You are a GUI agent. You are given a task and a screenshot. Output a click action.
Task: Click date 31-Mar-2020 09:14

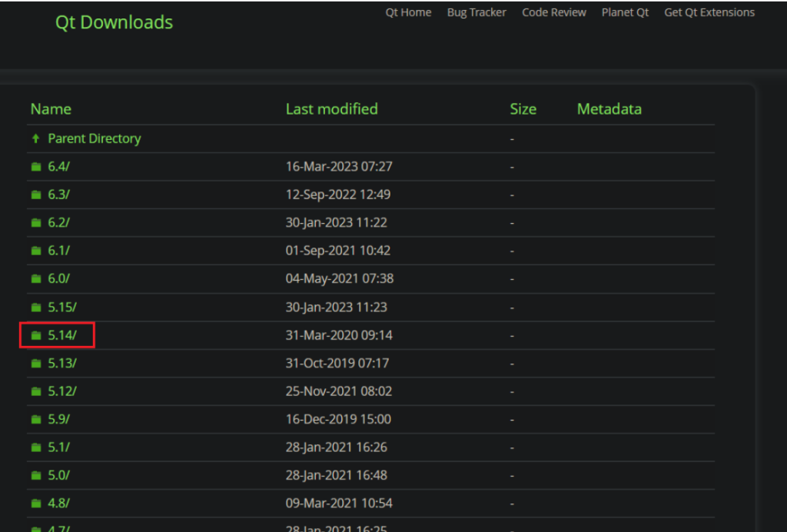339,335
